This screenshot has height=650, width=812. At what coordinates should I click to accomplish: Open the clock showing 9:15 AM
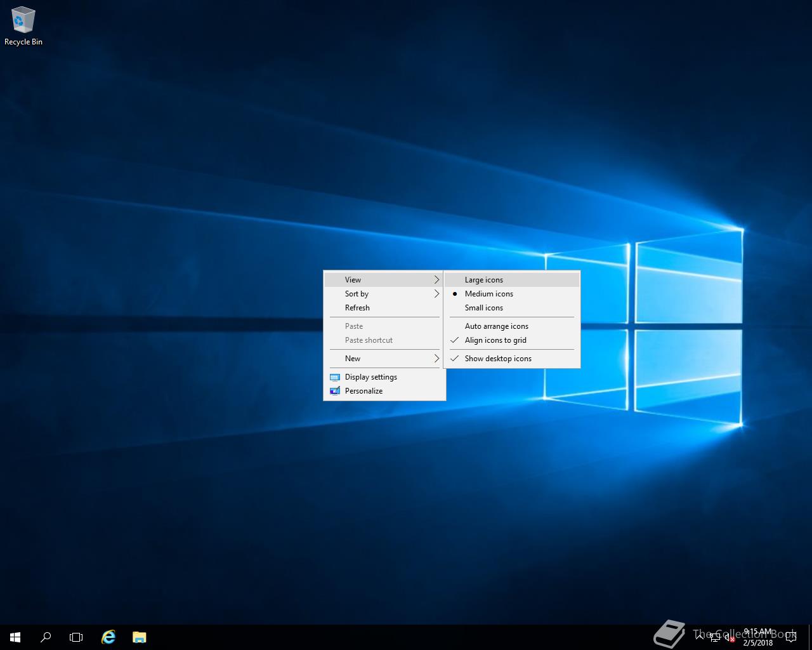(758, 637)
